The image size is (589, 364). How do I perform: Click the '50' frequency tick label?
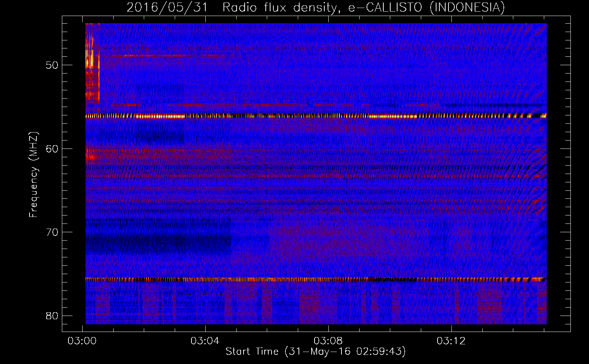52,65
